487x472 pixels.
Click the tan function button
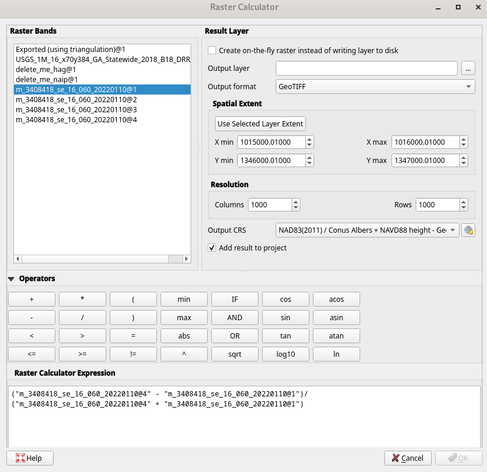(286, 336)
